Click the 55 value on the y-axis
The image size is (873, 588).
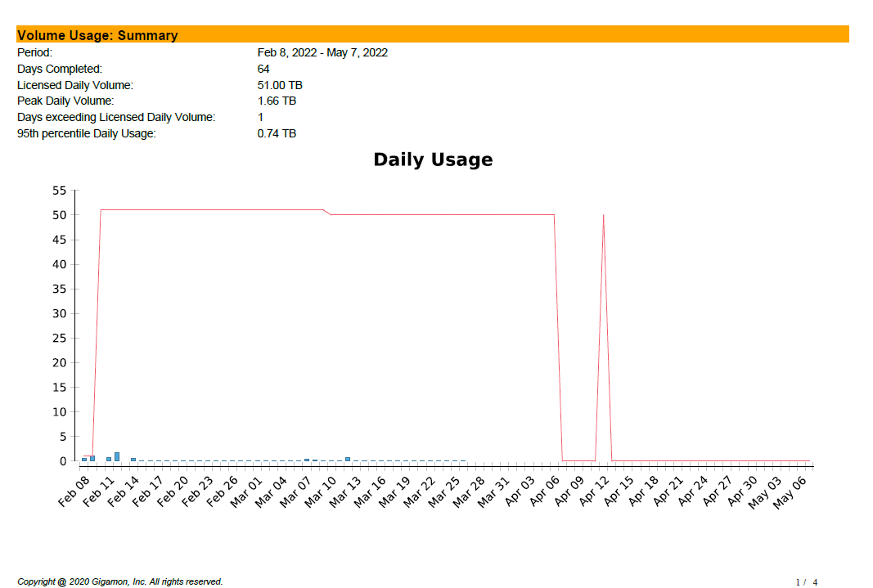59,191
